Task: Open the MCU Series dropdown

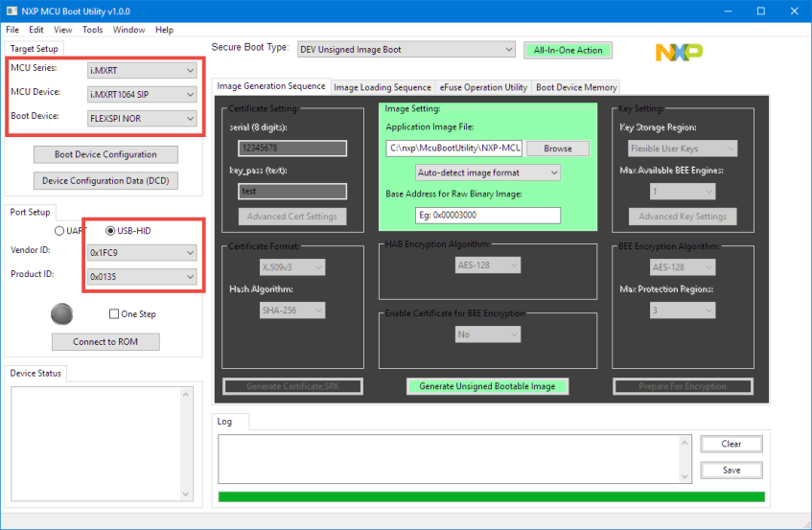Action: pyautogui.click(x=142, y=70)
